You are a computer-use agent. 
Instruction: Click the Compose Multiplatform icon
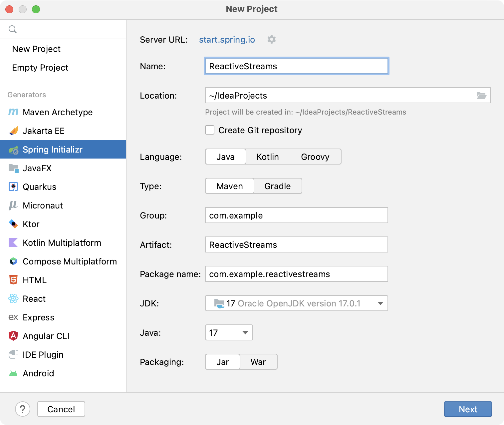[x=13, y=261]
